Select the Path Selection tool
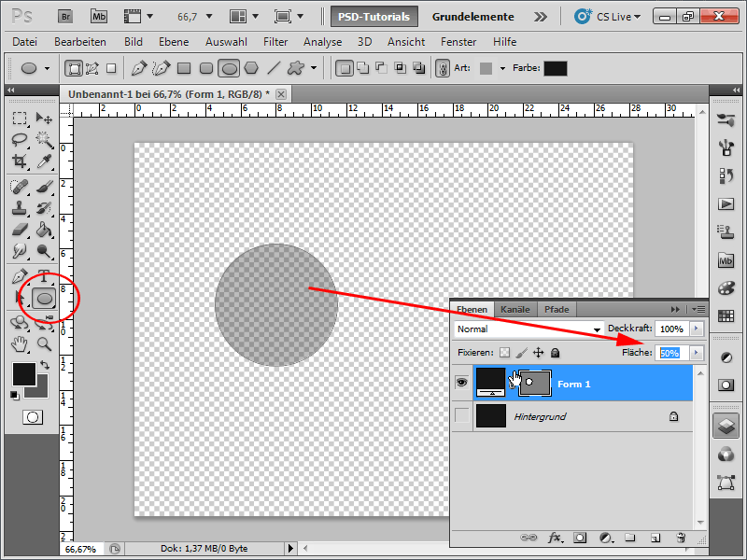The width and height of the screenshot is (747, 560). (x=20, y=299)
